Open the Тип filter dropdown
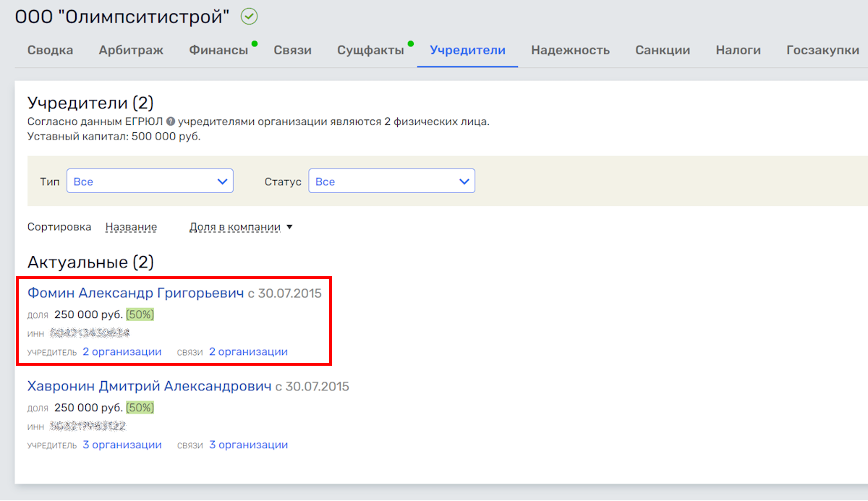The image size is (868, 501). tap(150, 181)
